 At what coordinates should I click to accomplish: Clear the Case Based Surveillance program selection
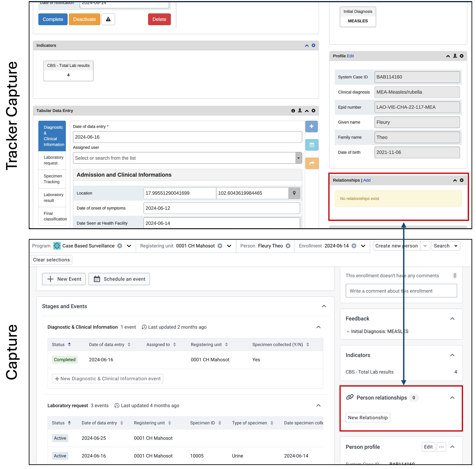120,246
